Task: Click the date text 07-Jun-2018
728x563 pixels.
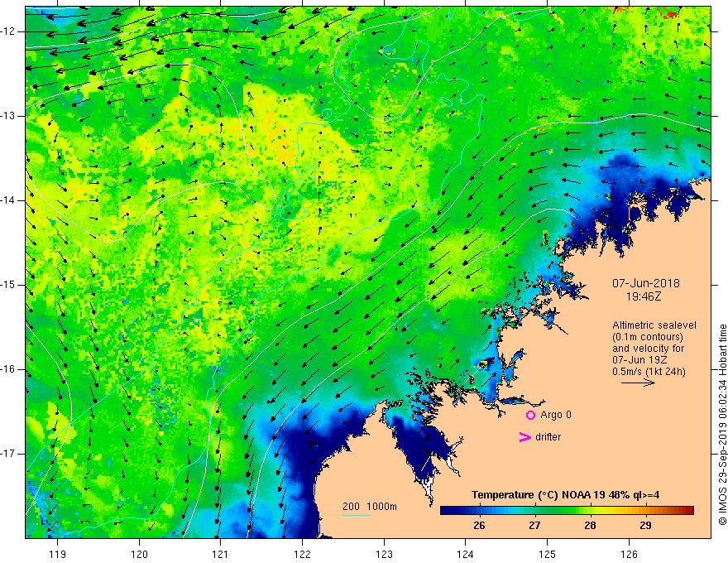Action: point(646,283)
